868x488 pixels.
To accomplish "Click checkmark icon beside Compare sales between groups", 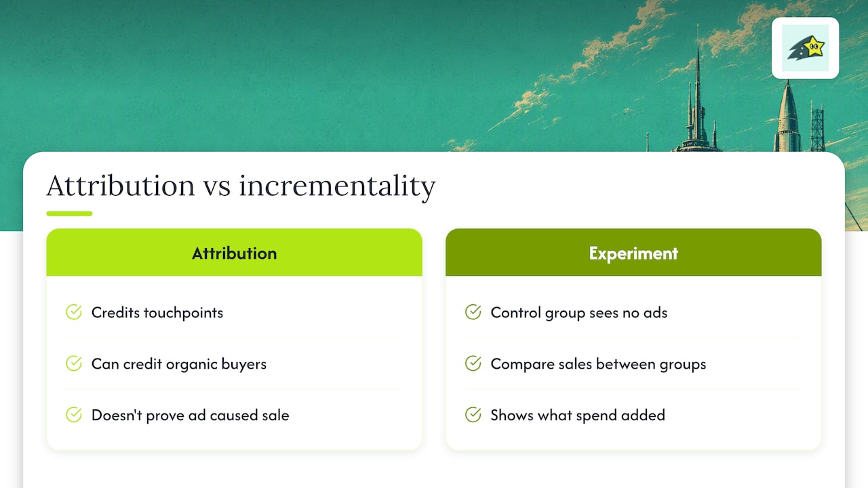I will (473, 364).
